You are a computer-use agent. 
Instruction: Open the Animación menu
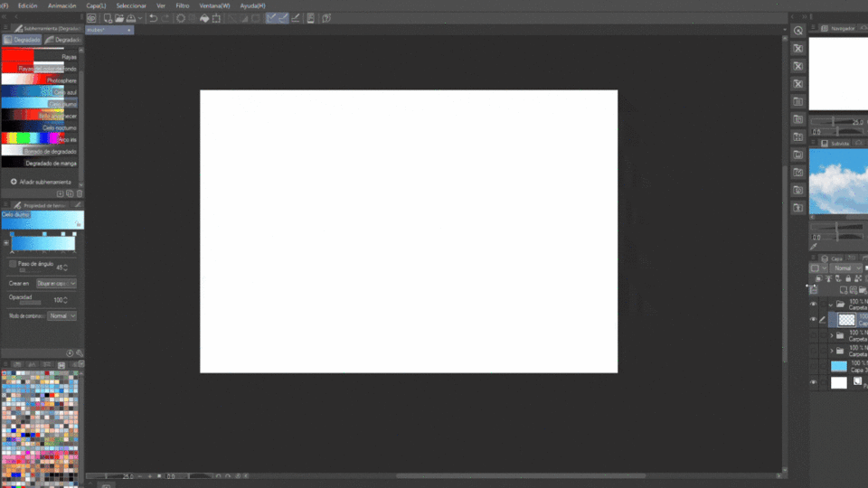pos(62,5)
